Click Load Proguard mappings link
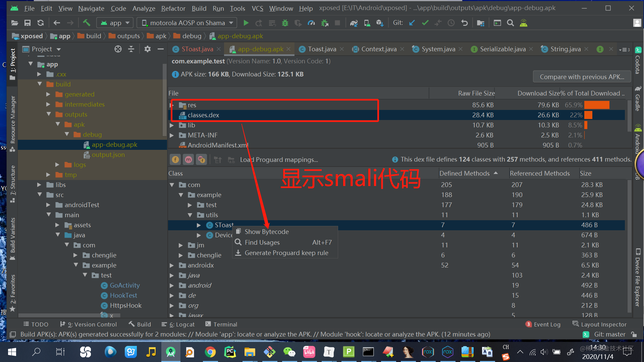This screenshot has height=362, width=644. point(279,160)
